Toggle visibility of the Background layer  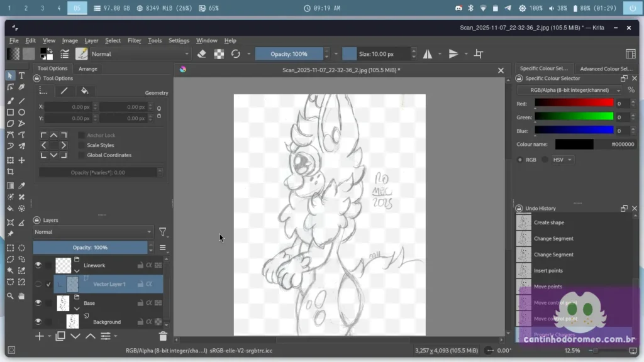pos(38,322)
